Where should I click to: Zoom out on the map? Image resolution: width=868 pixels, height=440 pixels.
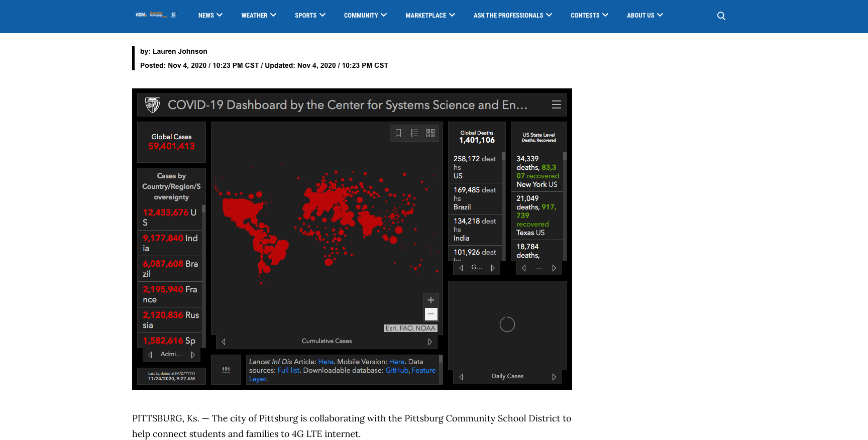point(431,314)
